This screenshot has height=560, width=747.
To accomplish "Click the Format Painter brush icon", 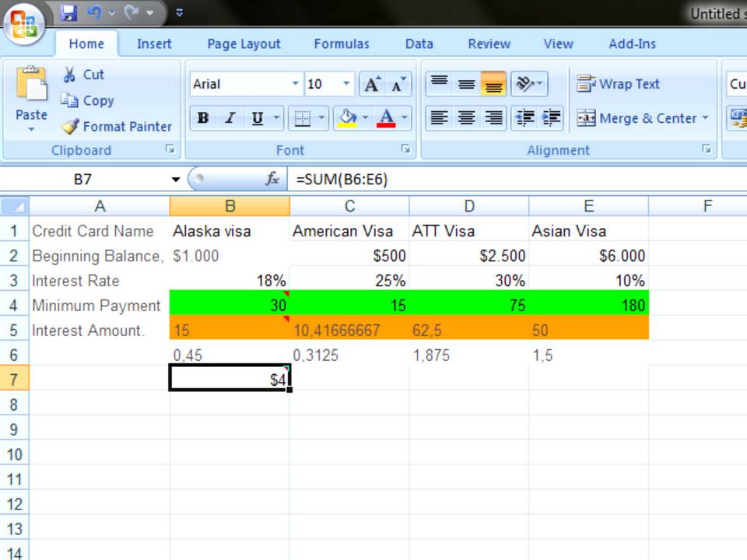I will (70, 126).
